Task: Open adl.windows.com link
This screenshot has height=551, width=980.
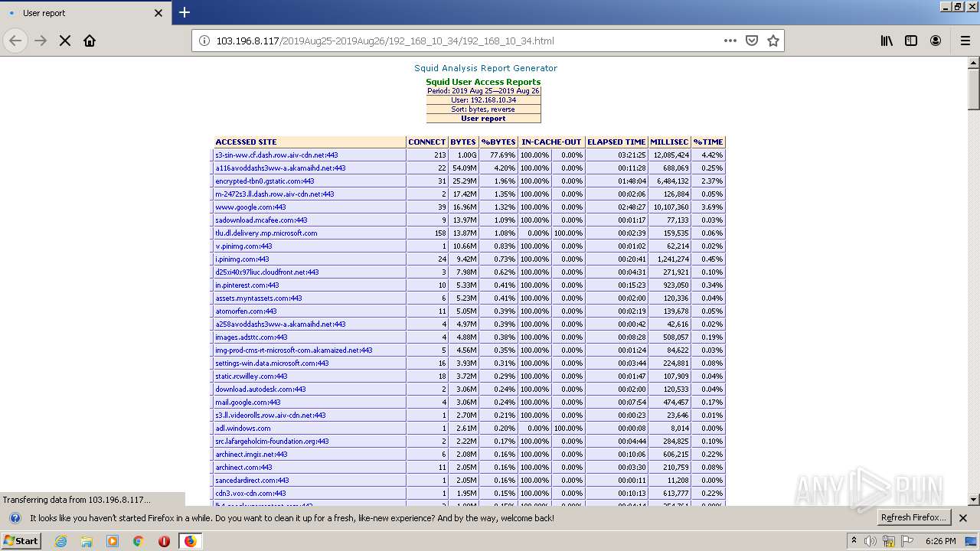Action: pos(243,429)
